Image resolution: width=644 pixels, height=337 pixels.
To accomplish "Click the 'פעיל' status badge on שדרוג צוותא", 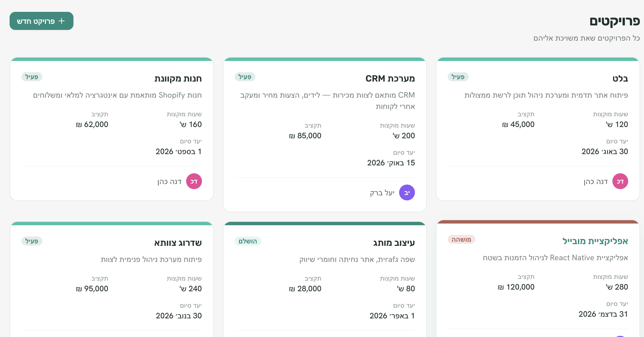I will click(x=32, y=241).
